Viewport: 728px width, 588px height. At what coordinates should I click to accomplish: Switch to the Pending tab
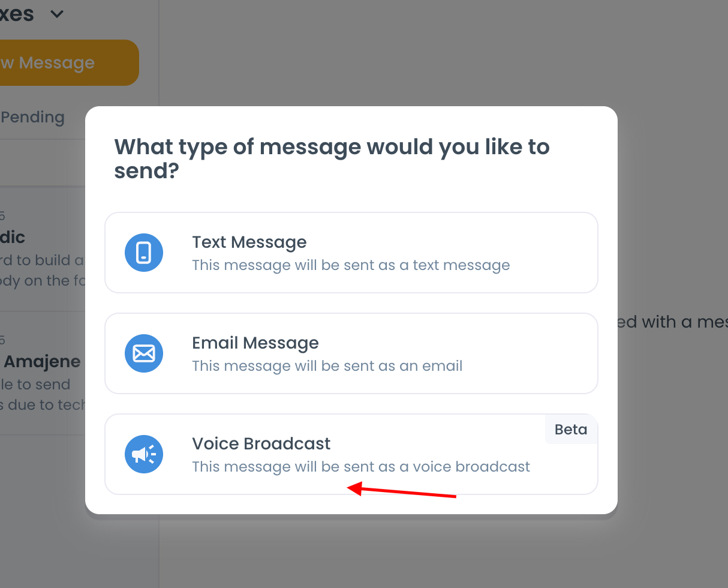click(33, 117)
